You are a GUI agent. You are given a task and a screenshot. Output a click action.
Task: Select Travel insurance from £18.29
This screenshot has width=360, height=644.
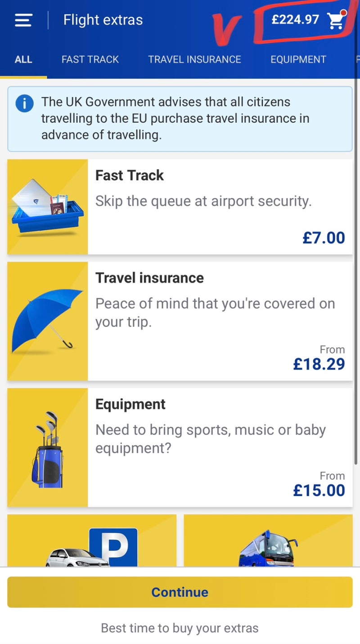(x=180, y=321)
